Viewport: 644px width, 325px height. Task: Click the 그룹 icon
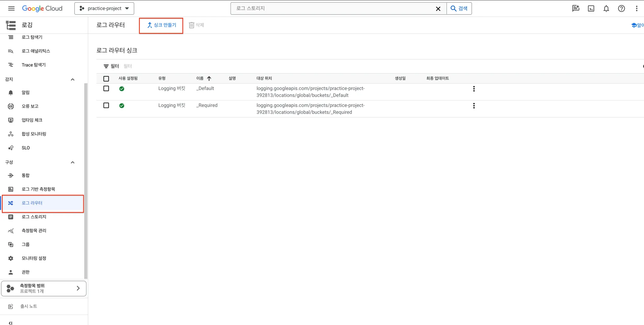pyautogui.click(x=11, y=245)
